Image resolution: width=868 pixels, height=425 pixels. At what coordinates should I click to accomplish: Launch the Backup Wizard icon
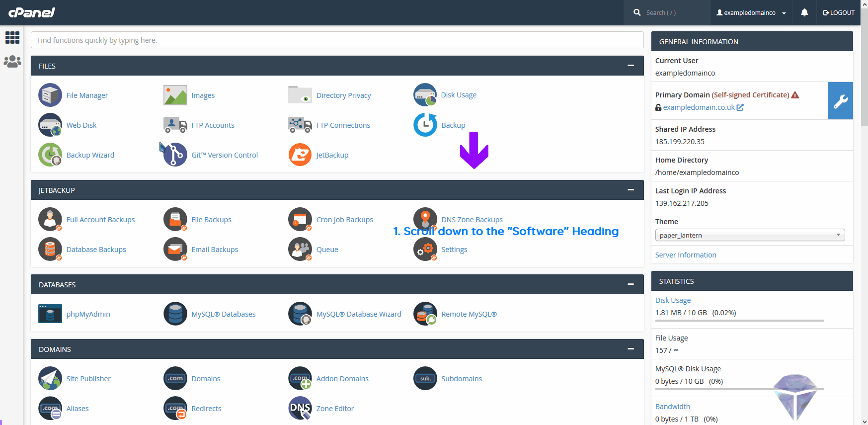(50, 155)
